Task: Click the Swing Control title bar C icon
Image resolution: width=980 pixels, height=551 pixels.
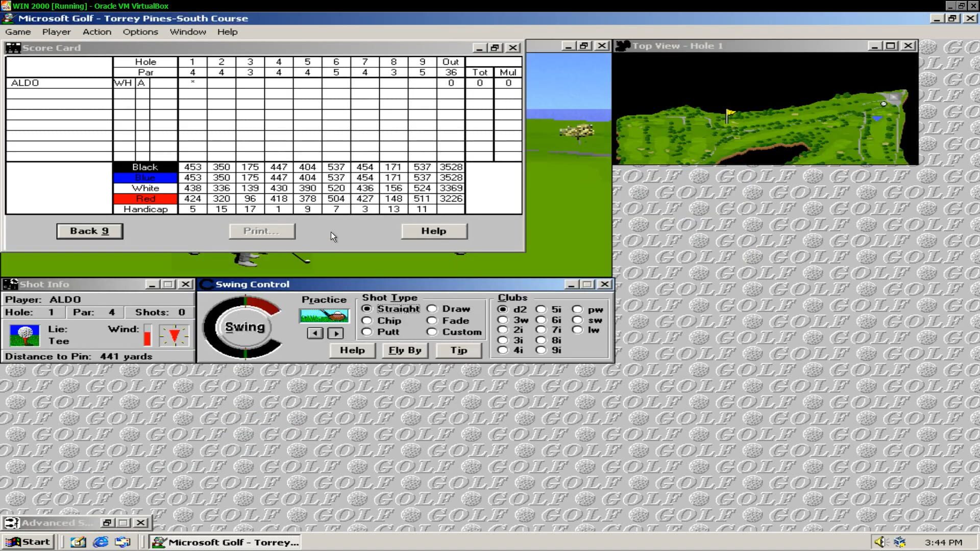Action: pos(207,284)
